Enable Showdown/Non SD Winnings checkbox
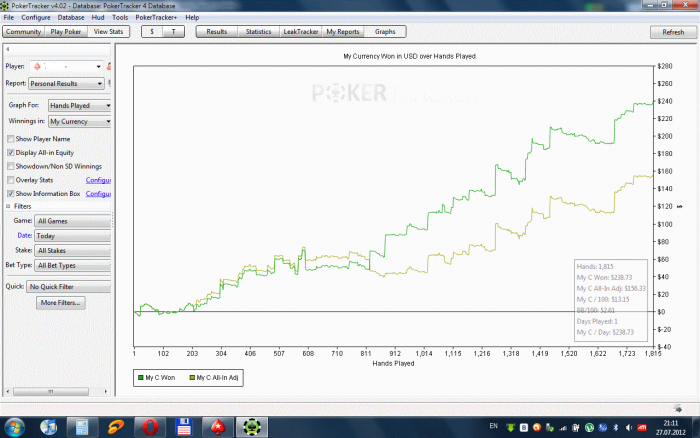The height and width of the screenshot is (438, 700). [11, 167]
